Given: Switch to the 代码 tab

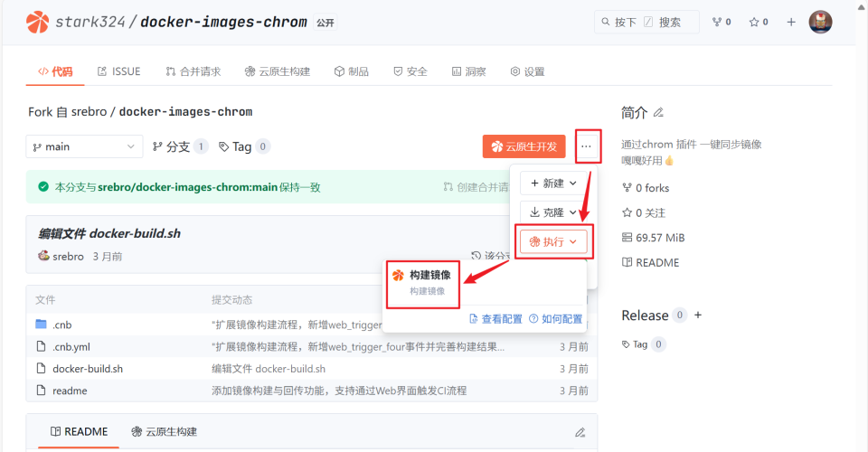Looking at the screenshot, I should 55,71.
